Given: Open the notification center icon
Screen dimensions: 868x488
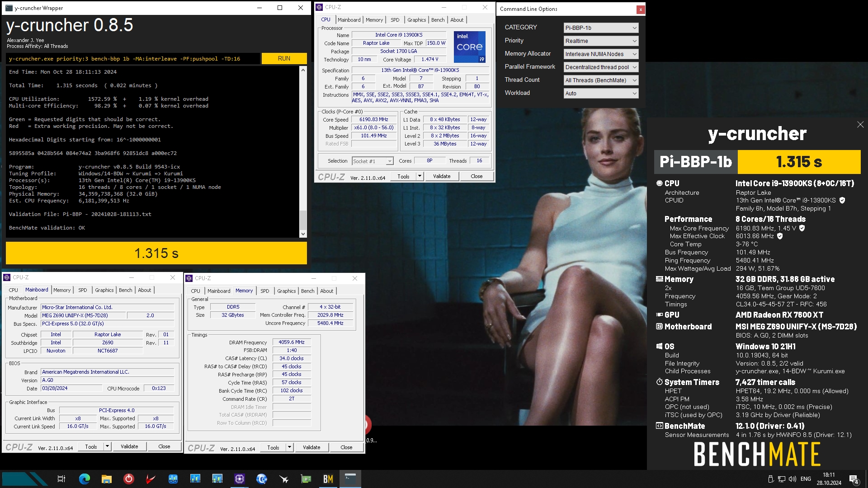Looking at the screenshot, I should click(854, 479).
